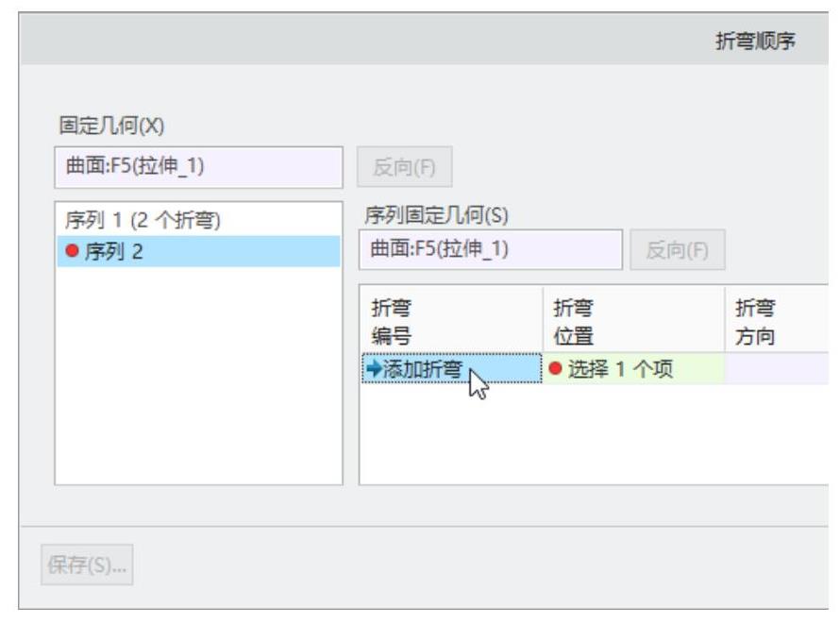The image size is (840, 624).
Task: Click the red dot in the 折弯位置 cell
Action: pyautogui.click(x=557, y=369)
